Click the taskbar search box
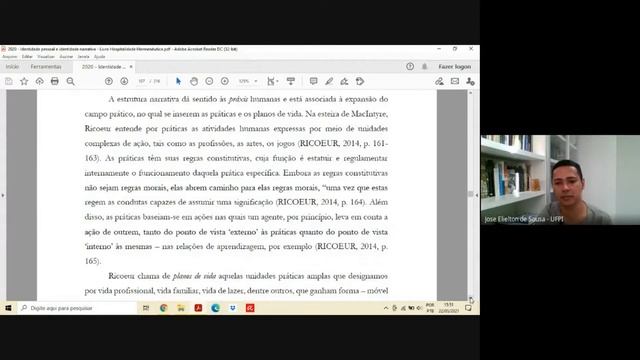Image resolution: width=640 pixels, height=360 pixels. point(77,308)
